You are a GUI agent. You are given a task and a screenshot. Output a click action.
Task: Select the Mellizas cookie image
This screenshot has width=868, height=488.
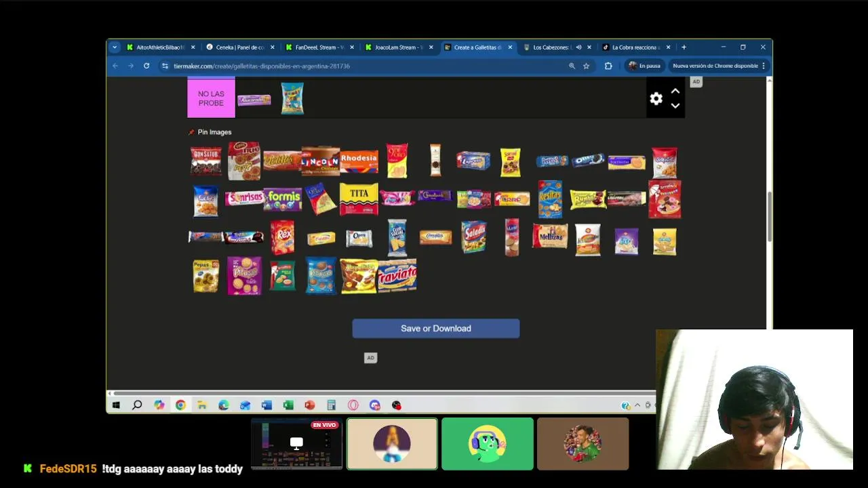(x=550, y=237)
